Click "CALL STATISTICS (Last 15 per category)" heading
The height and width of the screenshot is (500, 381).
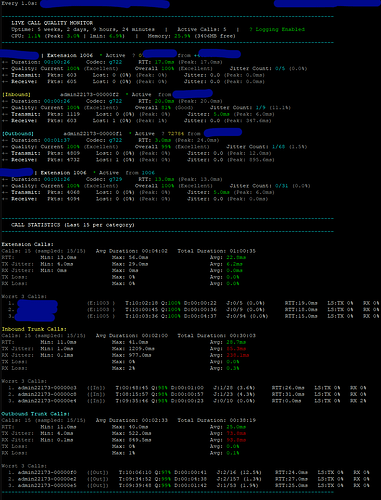pos(73,225)
